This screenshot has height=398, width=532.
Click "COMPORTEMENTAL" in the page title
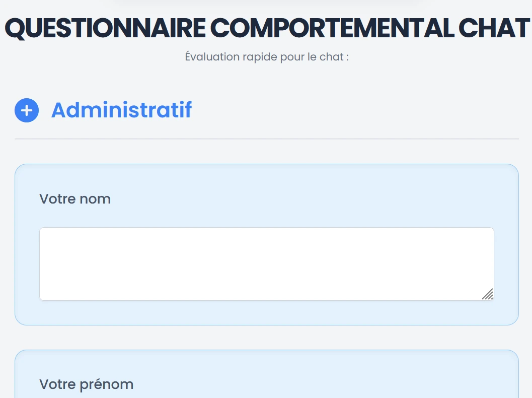332,29
